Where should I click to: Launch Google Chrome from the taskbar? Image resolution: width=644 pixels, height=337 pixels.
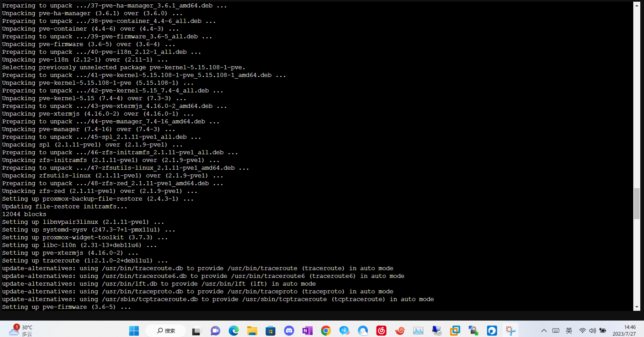[x=326, y=331]
